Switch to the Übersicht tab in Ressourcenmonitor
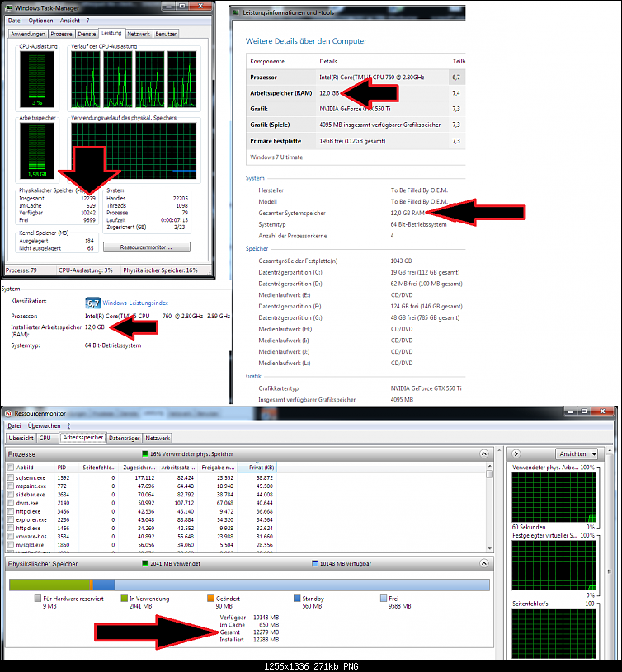622x672 pixels. click(21, 438)
